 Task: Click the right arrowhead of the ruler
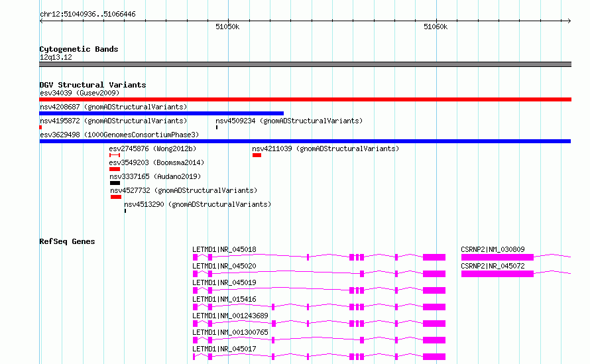[x=569, y=21]
